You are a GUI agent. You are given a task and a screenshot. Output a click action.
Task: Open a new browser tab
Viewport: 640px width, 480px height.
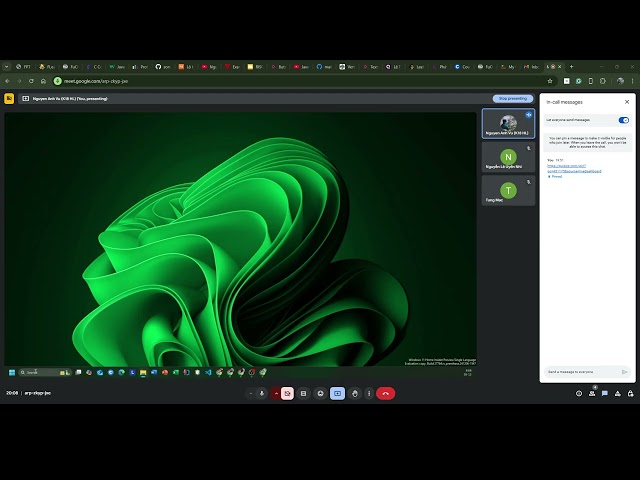[x=571, y=67]
